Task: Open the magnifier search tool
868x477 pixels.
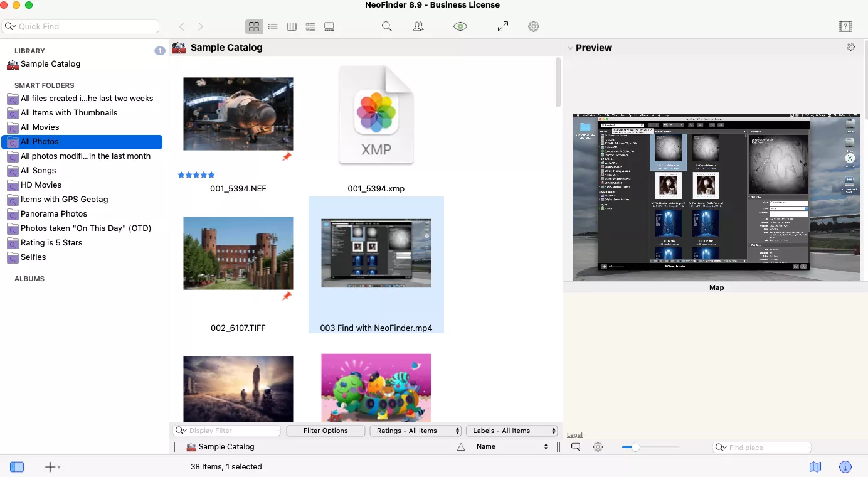Action: point(387,26)
